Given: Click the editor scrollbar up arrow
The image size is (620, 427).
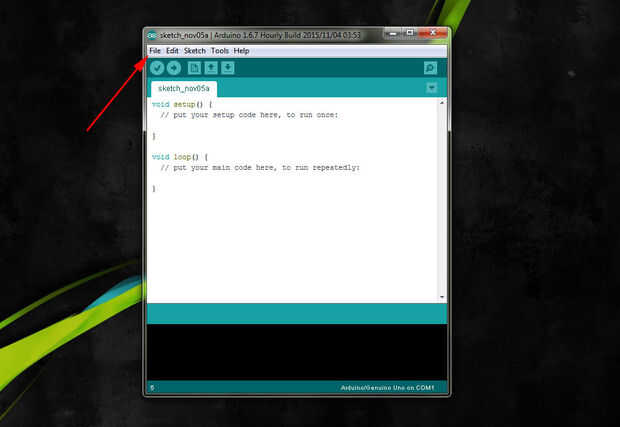Looking at the screenshot, I should [x=442, y=102].
